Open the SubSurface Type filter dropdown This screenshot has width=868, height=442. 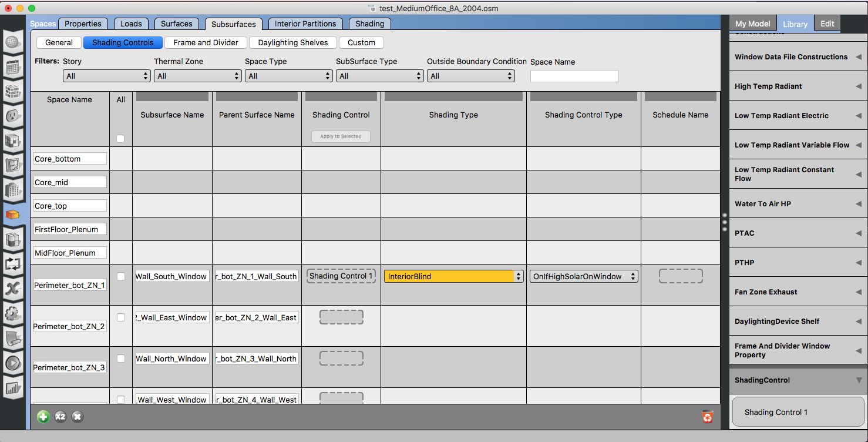380,76
